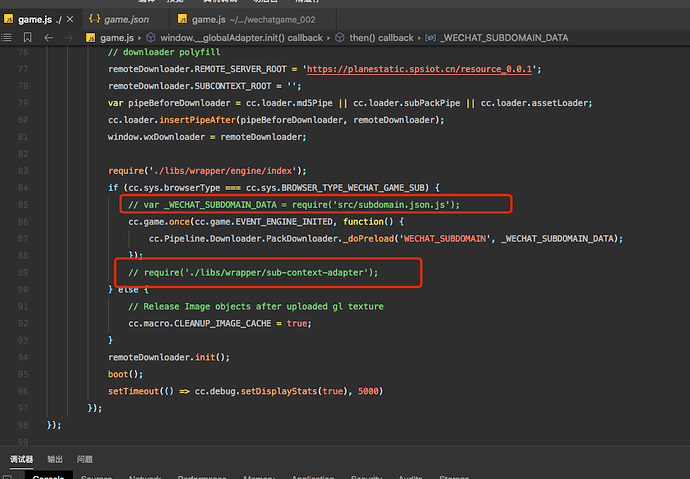Screen dimensions: 690x479
Task: Toggle the outline list icon in the editor toolbar
Action: point(7,38)
